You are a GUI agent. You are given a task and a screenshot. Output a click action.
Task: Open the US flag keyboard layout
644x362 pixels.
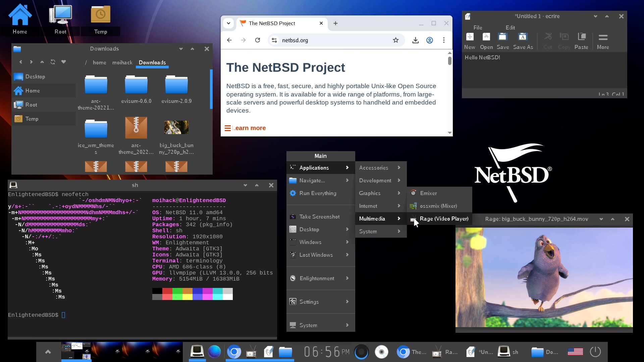click(x=575, y=352)
